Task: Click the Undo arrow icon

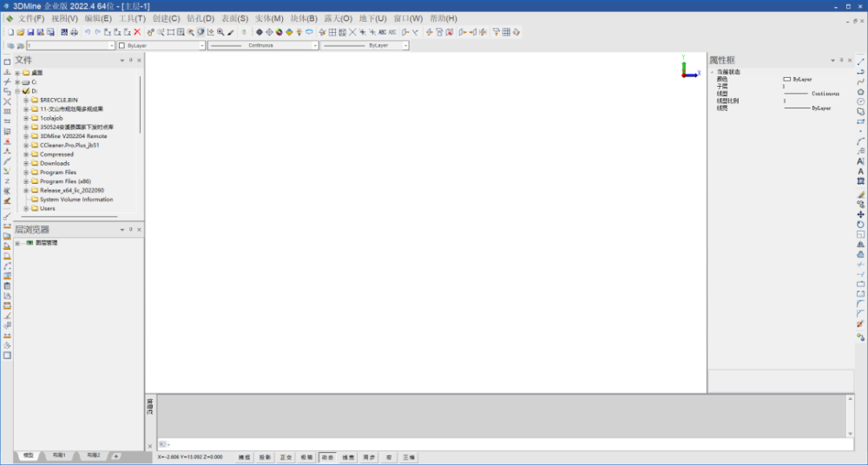Action: pyautogui.click(x=87, y=32)
